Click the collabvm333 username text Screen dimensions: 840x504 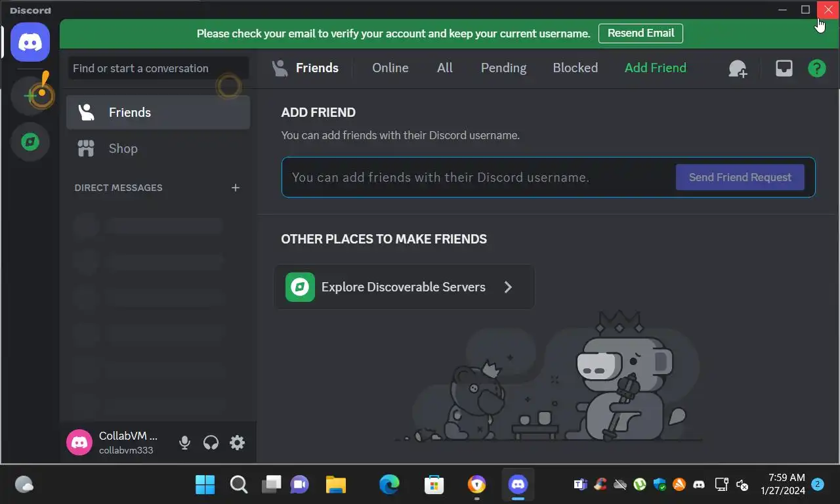[126, 450]
